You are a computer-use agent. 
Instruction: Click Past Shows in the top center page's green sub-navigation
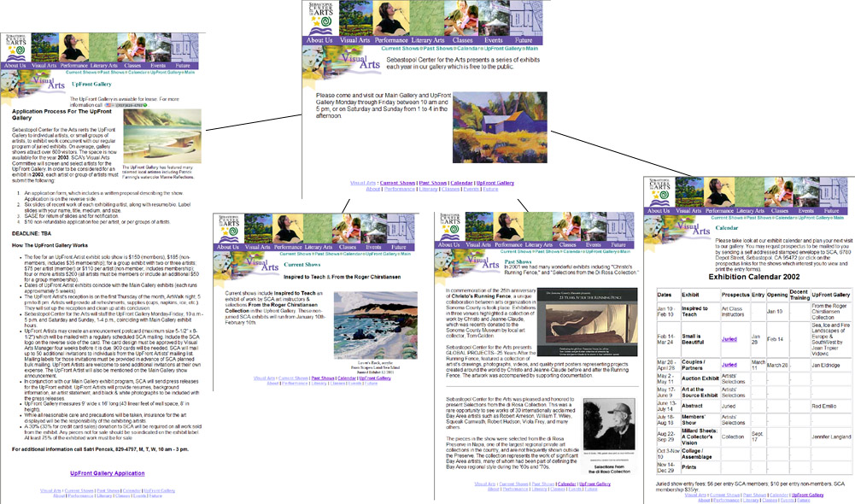[440, 49]
